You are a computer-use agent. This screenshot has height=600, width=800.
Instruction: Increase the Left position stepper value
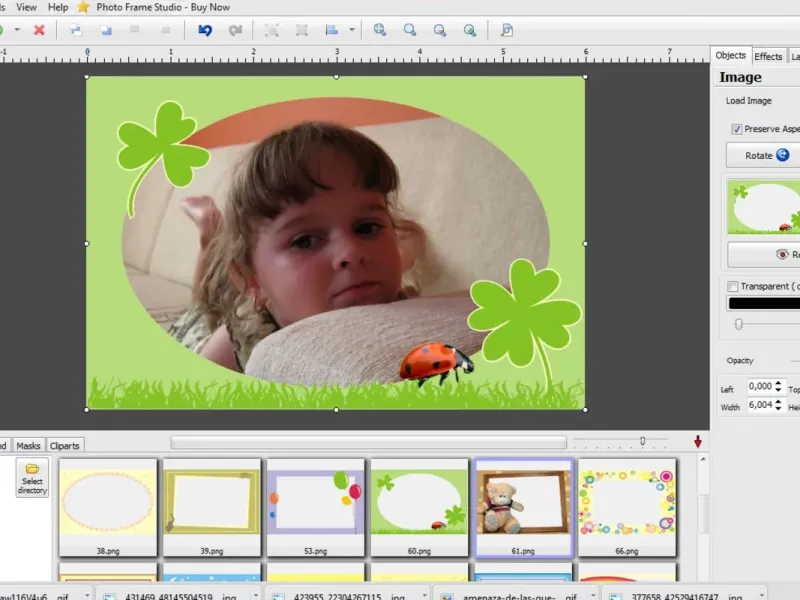pyautogui.click(x=778, y=383)
